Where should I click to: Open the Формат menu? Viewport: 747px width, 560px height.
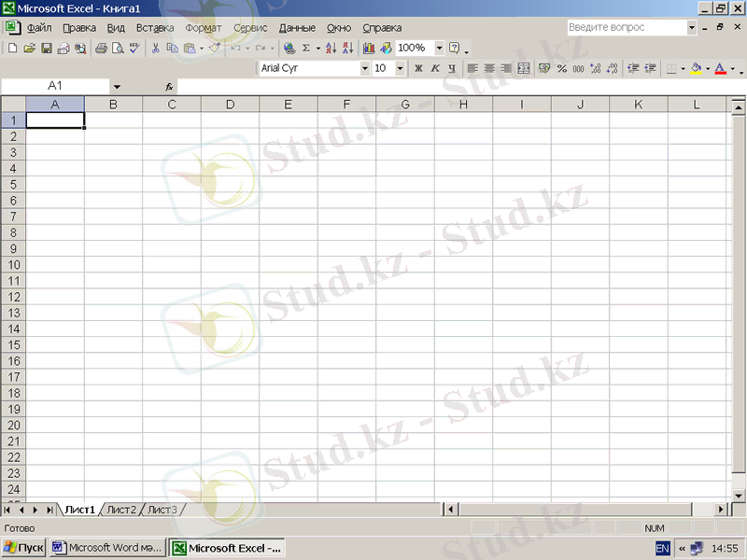click(204, 28)
